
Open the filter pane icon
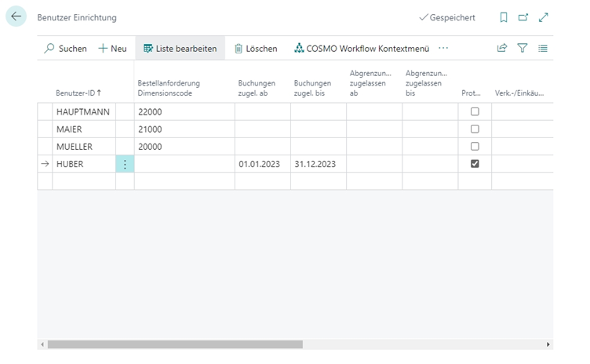click(523, 49)
